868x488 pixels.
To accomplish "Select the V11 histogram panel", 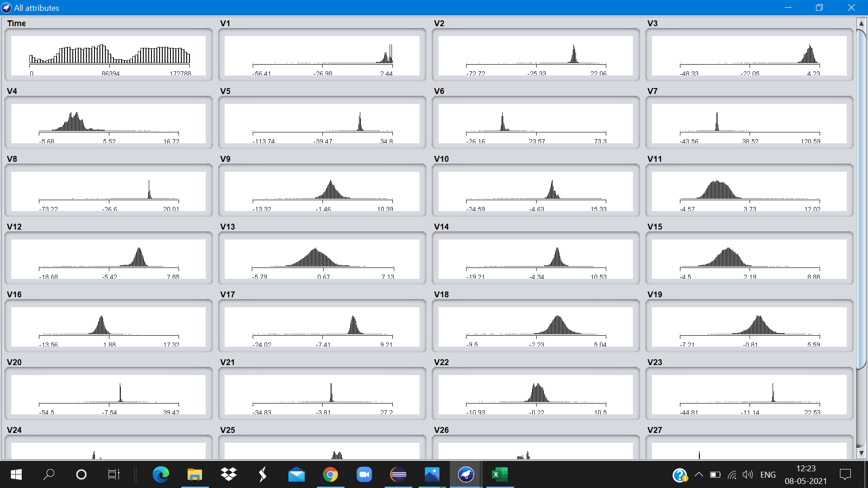I will [x=749, y=191].
